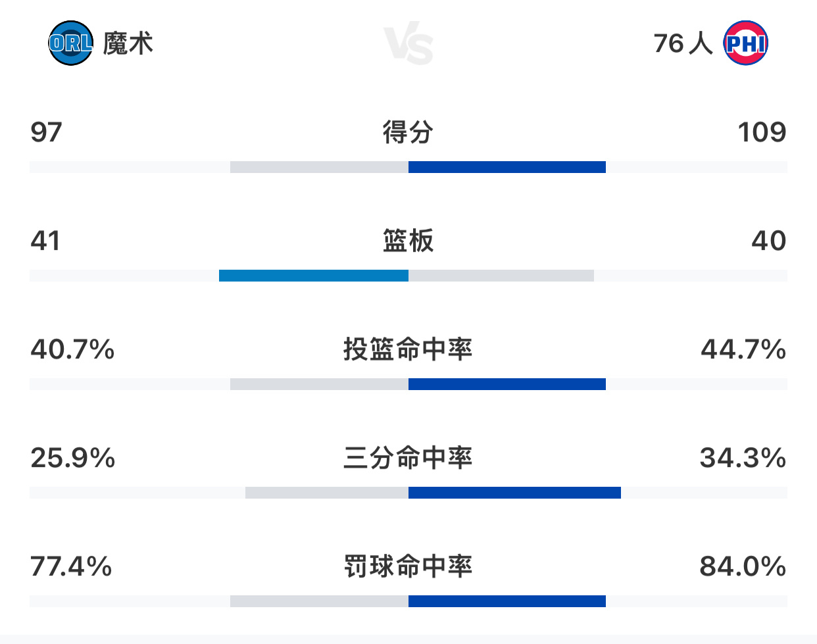Screen dimensions: 817x644
Task: Click the 篮板 stat label
Action: click(x=408, y=241)
